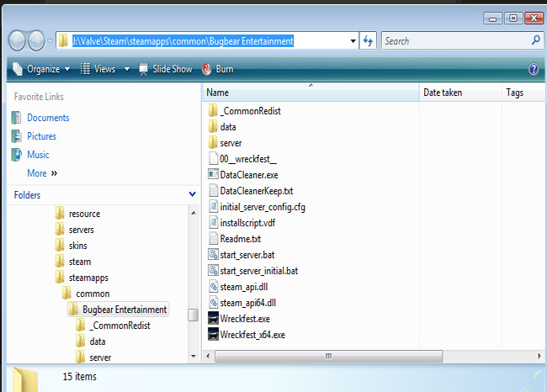Select steam_api.dll file icon
Image resolution: width=547 pixels, height=392 pixels.
point(213,287)
